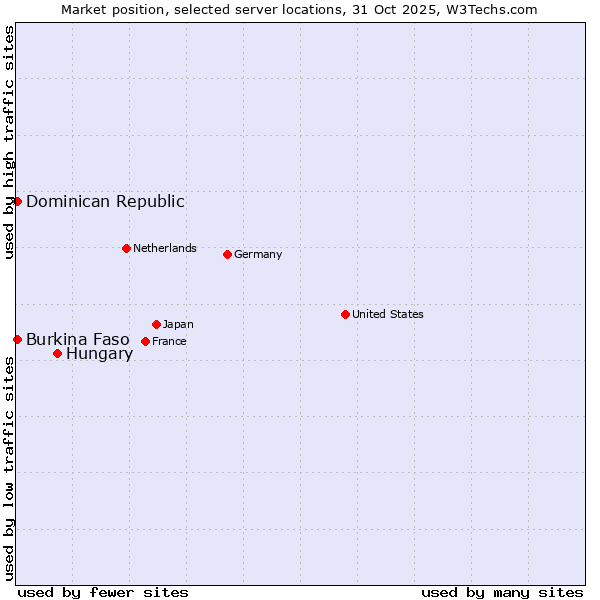
Task: Click the 'used by high traffic sites' axis label
Action: click(9, 142)
